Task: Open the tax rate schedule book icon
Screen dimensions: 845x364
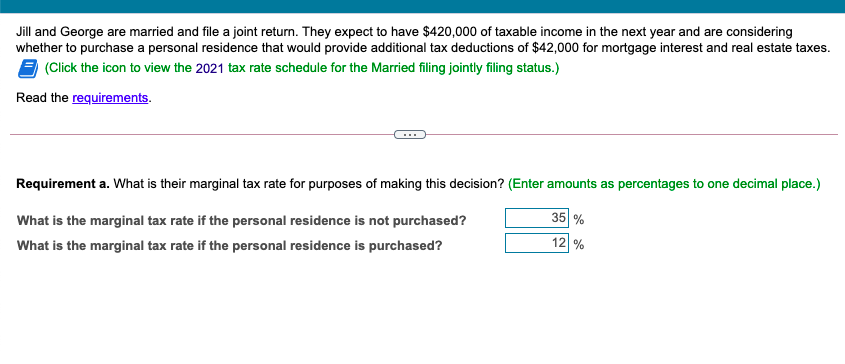Action: coord(27,69)
